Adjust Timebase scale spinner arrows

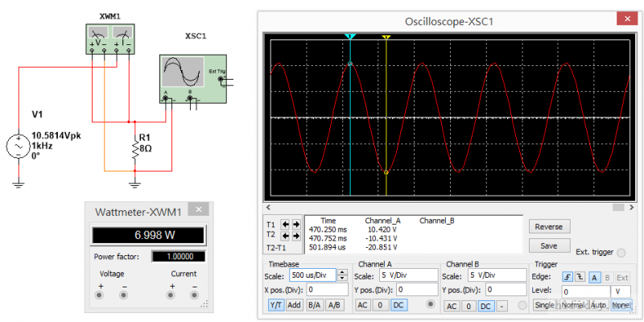[x=343, y=275]
